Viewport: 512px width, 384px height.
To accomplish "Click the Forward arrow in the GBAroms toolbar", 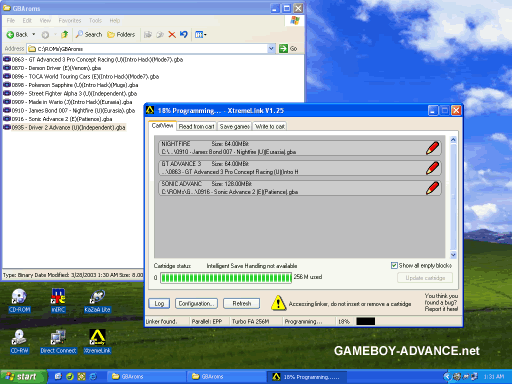I will [x=45, y=34].
